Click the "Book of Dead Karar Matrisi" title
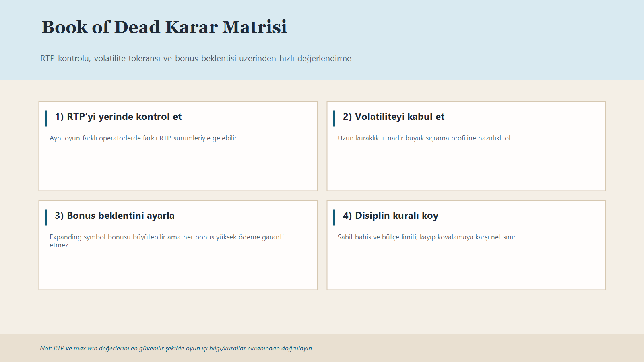The height and width of the screenshot is (362, 644). pos(164,27)
